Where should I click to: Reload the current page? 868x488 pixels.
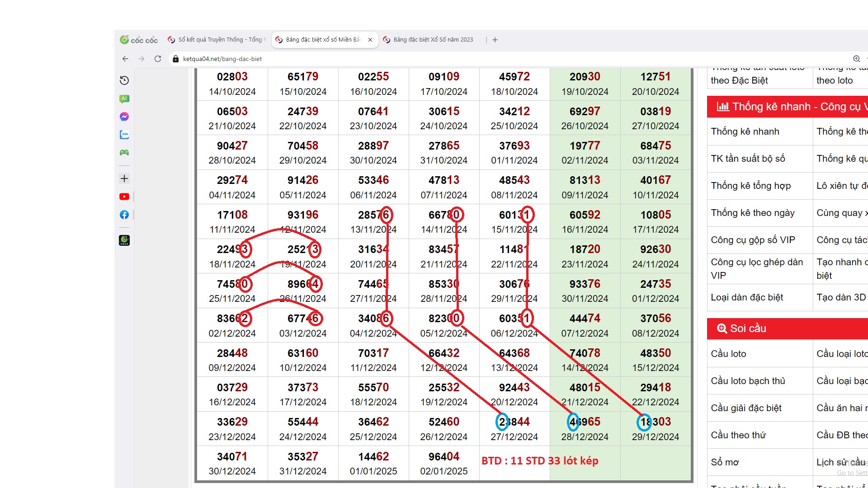[x=158, y=59]
